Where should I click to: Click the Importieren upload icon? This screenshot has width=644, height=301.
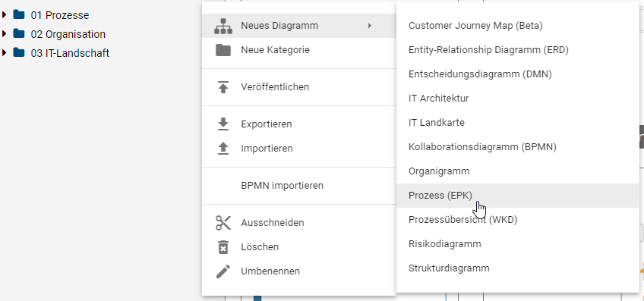coord(223,149)
